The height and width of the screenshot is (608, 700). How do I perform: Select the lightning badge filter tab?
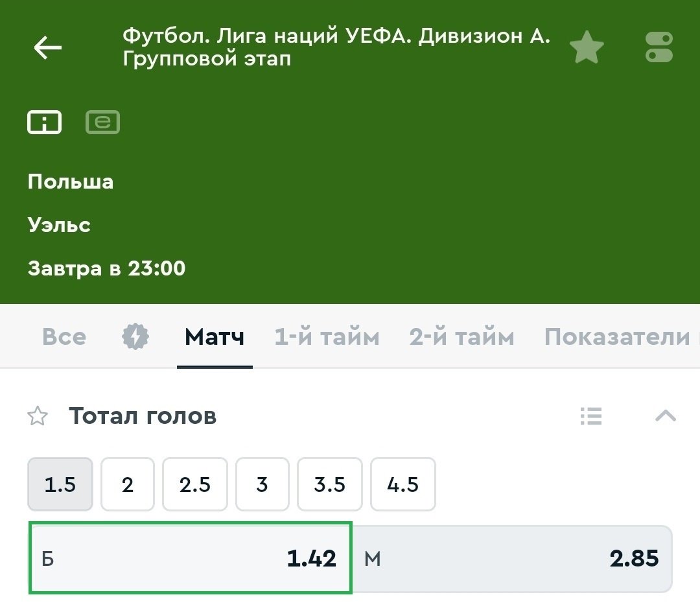(x=135, y=337)
